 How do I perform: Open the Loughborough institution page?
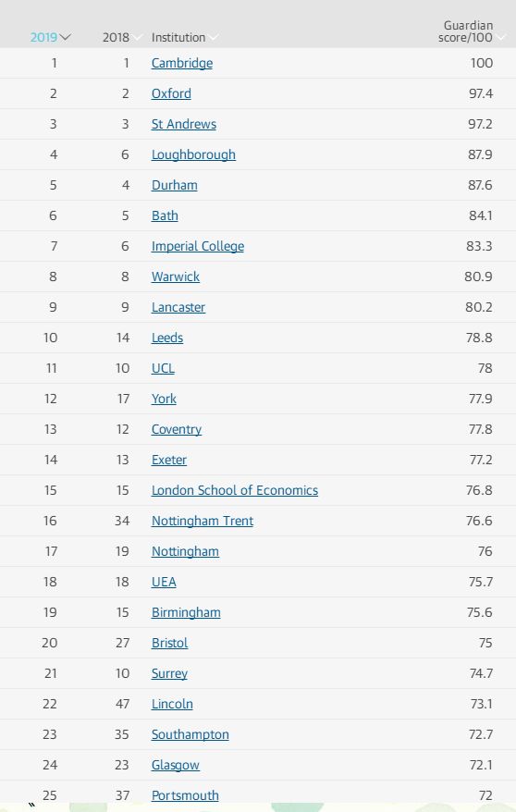coord(193,154)
